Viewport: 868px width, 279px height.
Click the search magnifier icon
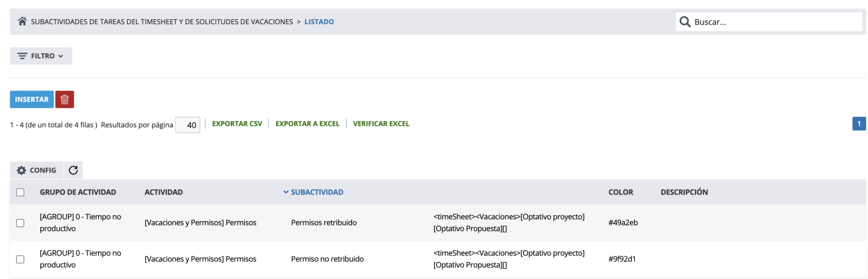coord(685,22)
